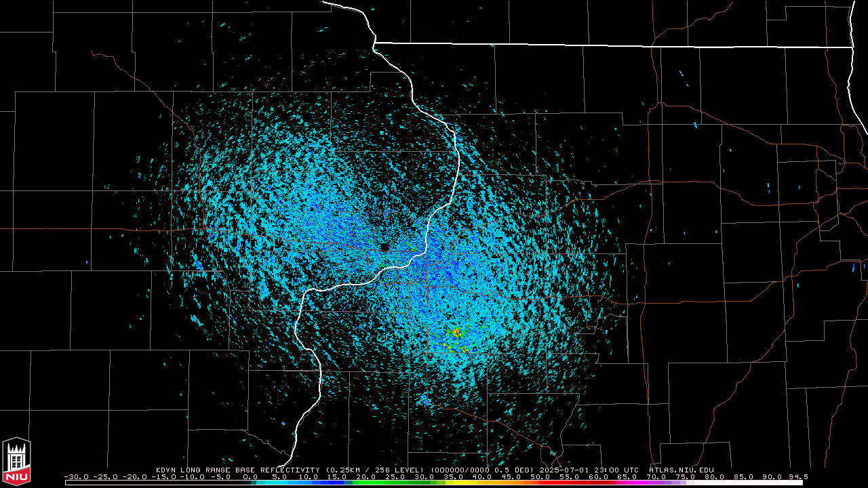Click the NIU logo in the corner

pos(16,461)
